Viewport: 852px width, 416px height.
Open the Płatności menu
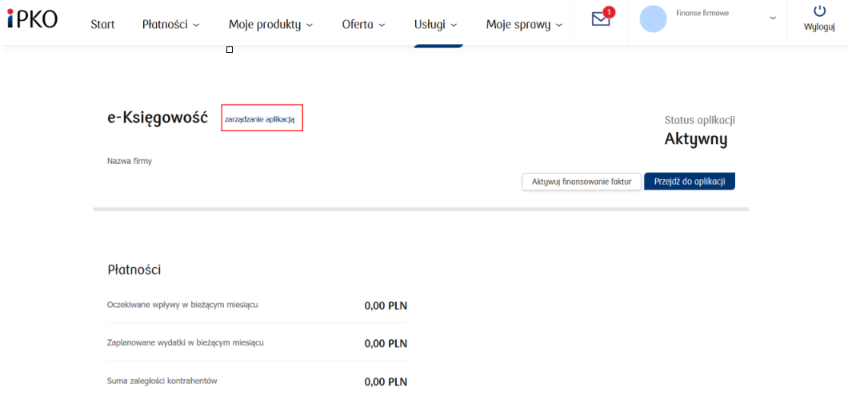click(171, 24)
